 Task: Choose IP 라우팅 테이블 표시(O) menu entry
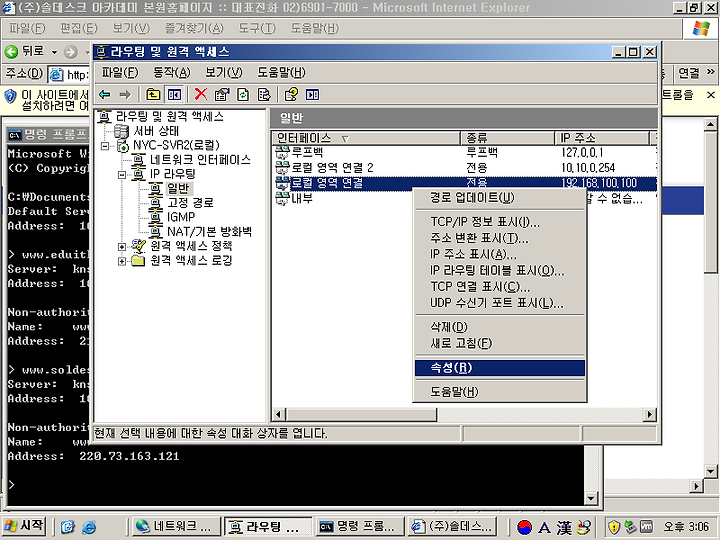tap(500, 271)
